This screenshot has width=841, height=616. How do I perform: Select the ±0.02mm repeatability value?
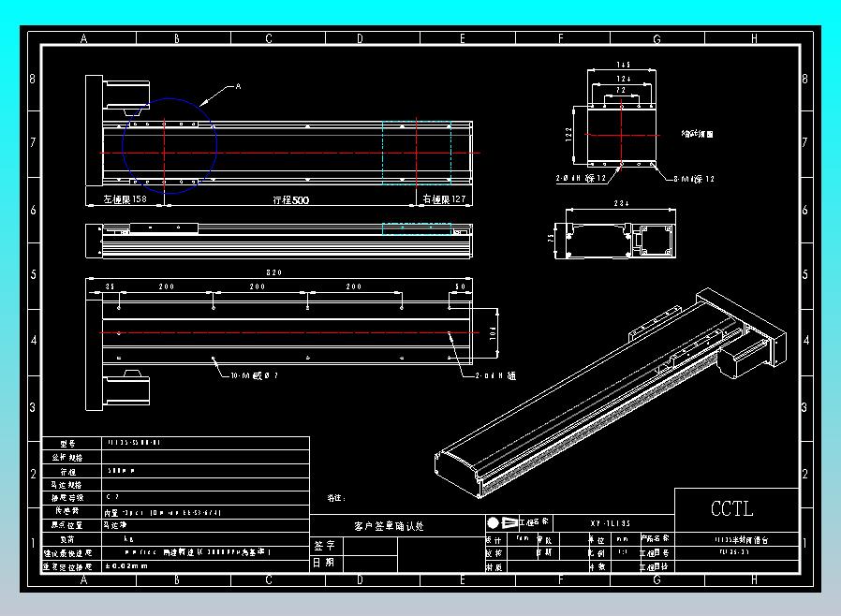point(126,566)
